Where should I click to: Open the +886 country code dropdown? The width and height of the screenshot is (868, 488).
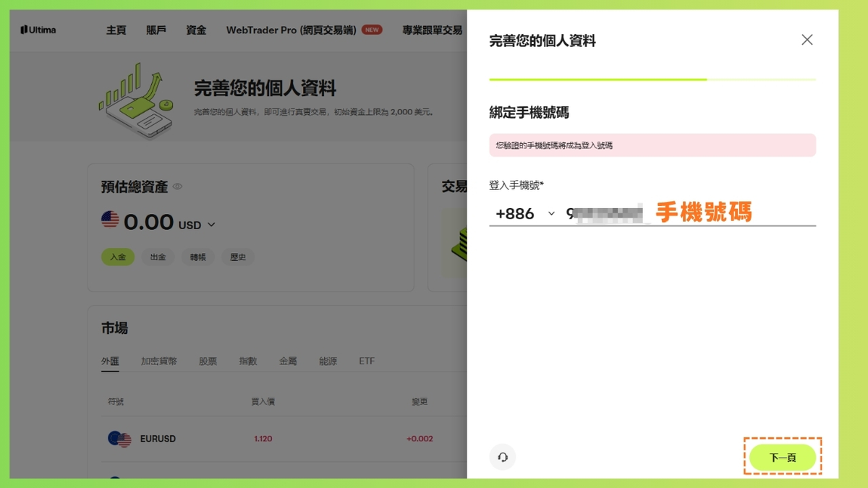point(525,214)
